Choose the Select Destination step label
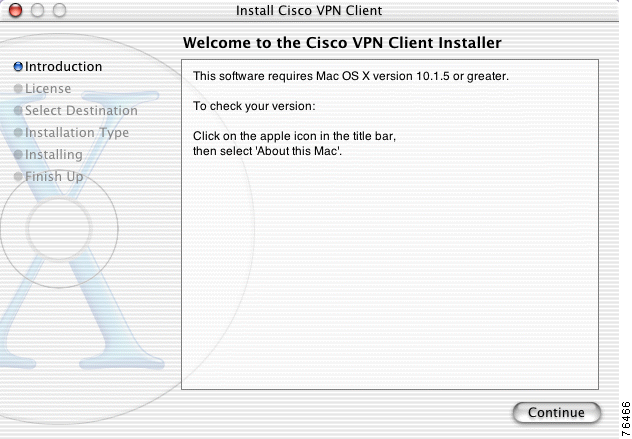Screen dimensions: 632x439 point(81,111)
